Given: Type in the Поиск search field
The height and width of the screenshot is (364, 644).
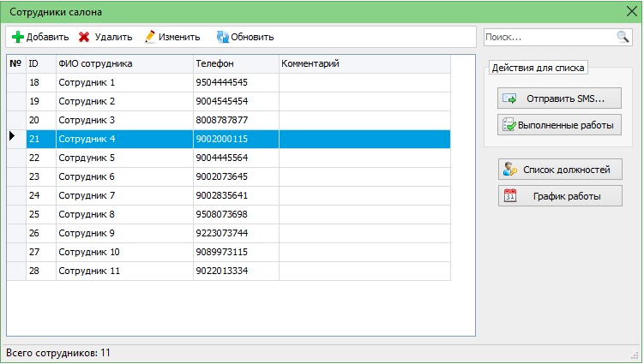Looking at the screenshot, I should (549, 37).
